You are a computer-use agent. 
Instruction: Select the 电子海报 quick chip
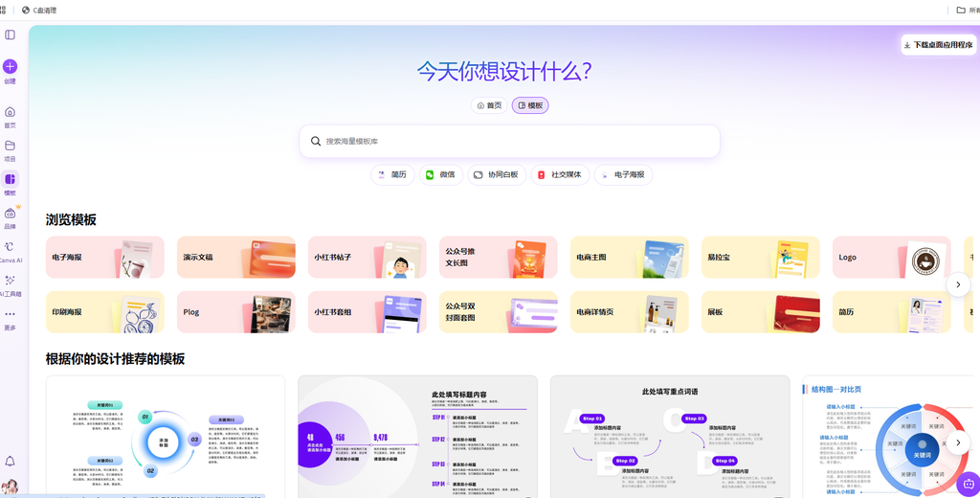coord(623,175)
